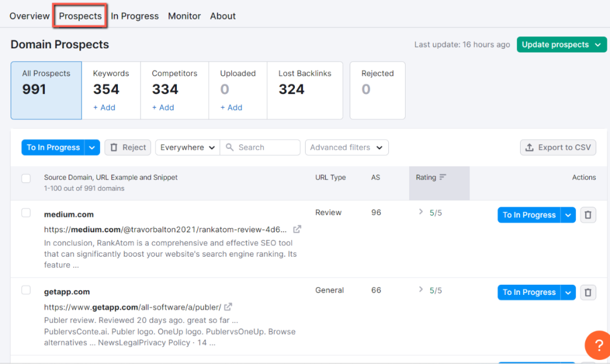Screen dimensions: 610x364
Task: Click the magnifier icon in search box
Action: point(229,147)
